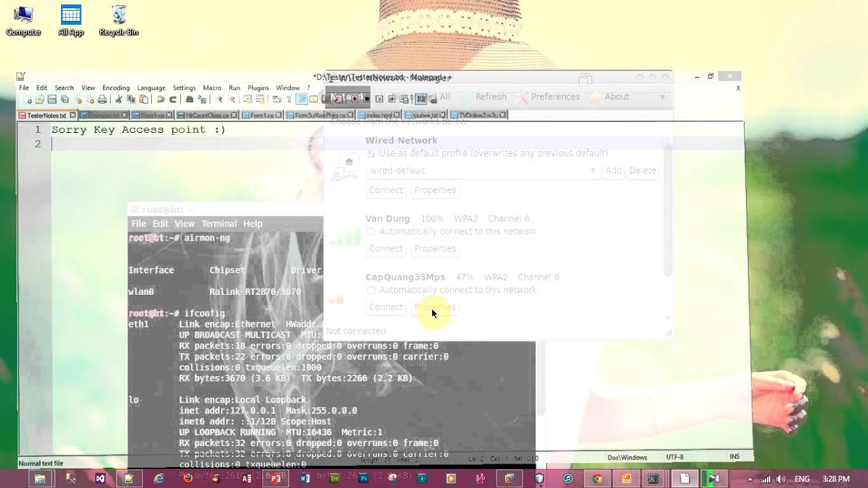Toggle 'Use as default profile' checkbox
Viewport: 868px width, 488px height.
point(371,154)
